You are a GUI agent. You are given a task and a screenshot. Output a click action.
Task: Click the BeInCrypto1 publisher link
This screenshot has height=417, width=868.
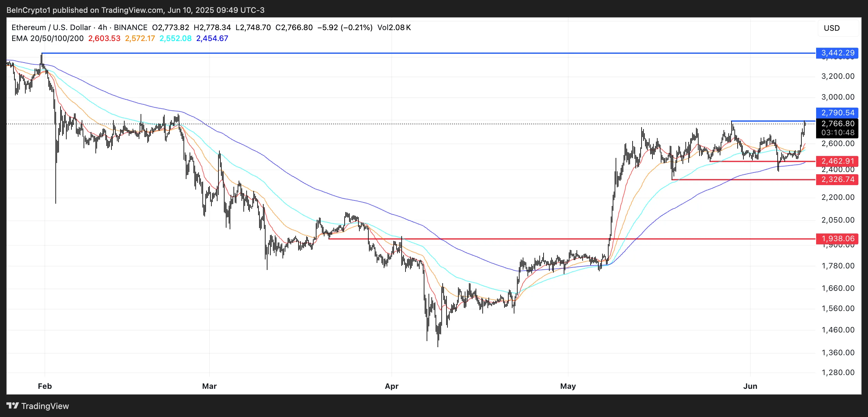[29, 10]
